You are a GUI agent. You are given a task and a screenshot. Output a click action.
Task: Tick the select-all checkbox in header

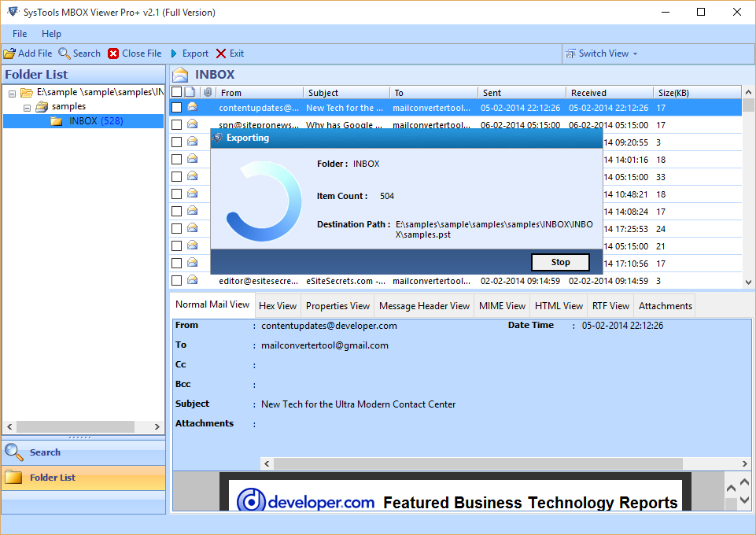(x=177, y=92)
